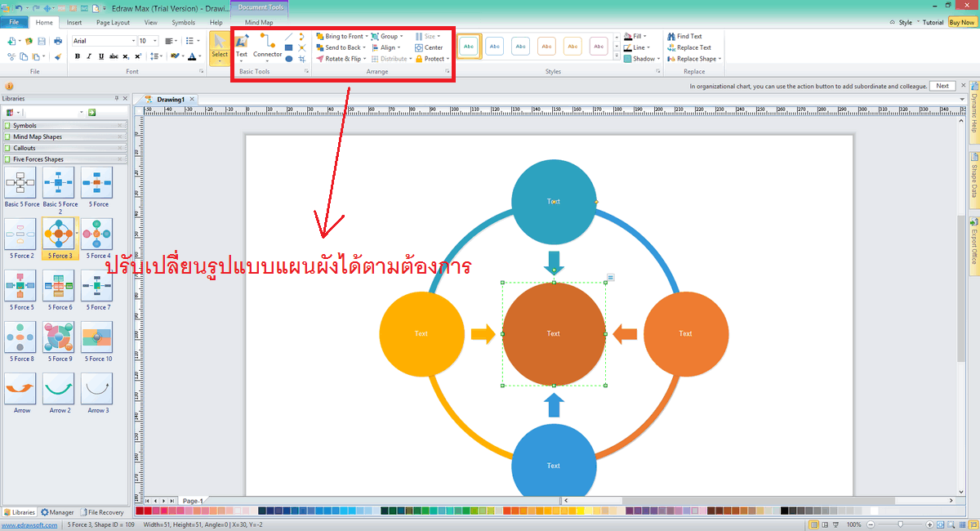Image resolution: width=980 pixels, height=531 pixels.
Task: Switch to the Page Layout tab
Action: [x=113, y=23]
